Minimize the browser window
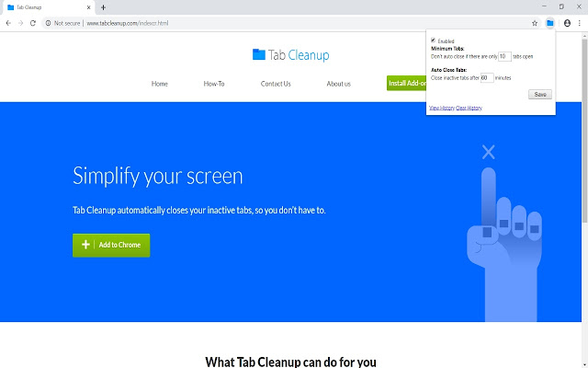Screen dimensions: 588x368 pos(544,6)
